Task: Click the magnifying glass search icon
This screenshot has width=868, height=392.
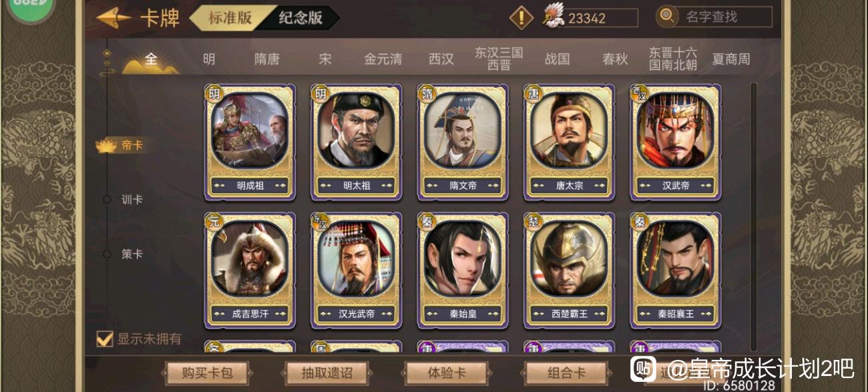Action: click(666, 17)
